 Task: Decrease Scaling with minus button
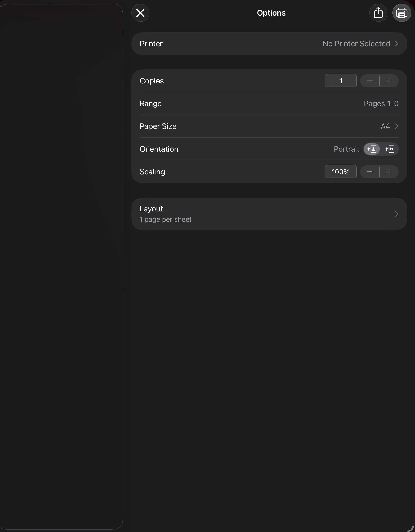370,172
